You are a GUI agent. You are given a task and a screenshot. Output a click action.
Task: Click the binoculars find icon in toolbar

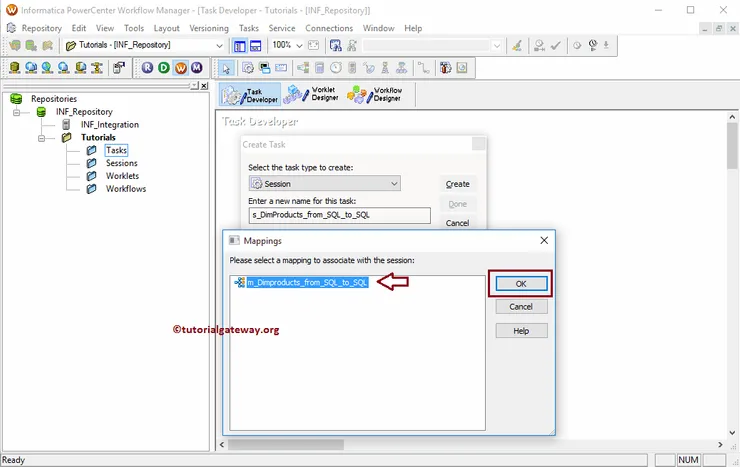click(336, 45)
